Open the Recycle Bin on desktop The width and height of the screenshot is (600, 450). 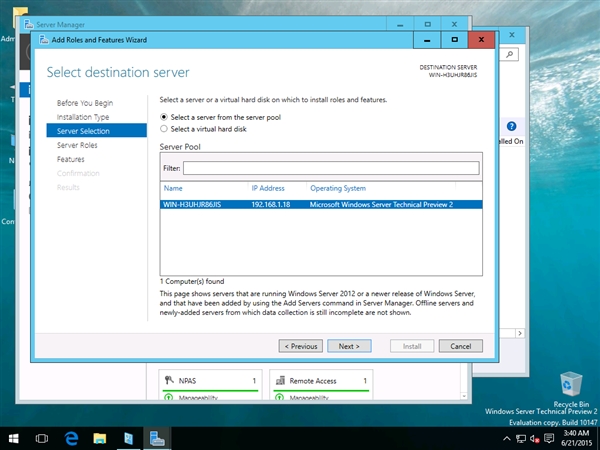point(571,385)
